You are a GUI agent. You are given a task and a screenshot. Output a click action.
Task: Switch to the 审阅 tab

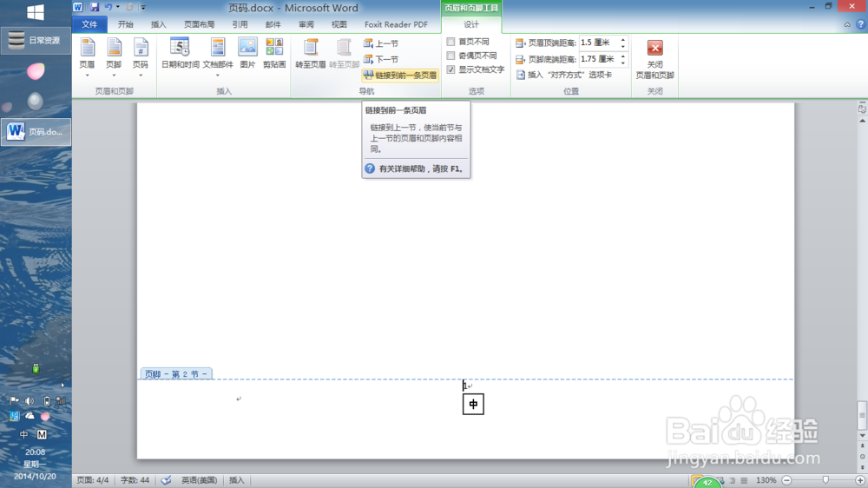[306, 24]
